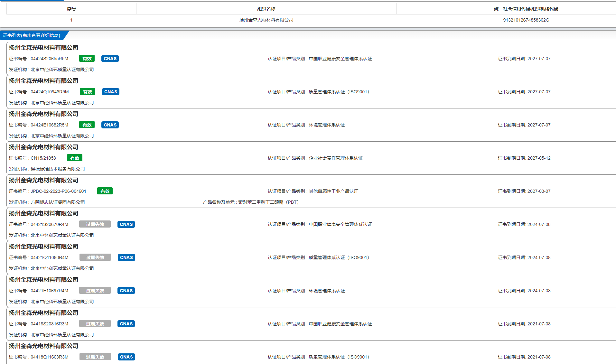Viewport: 616px width, 364px height.
Task: Click 有效 badge of JPBC-02-2023-P06-004601
Action: point(105,191)
